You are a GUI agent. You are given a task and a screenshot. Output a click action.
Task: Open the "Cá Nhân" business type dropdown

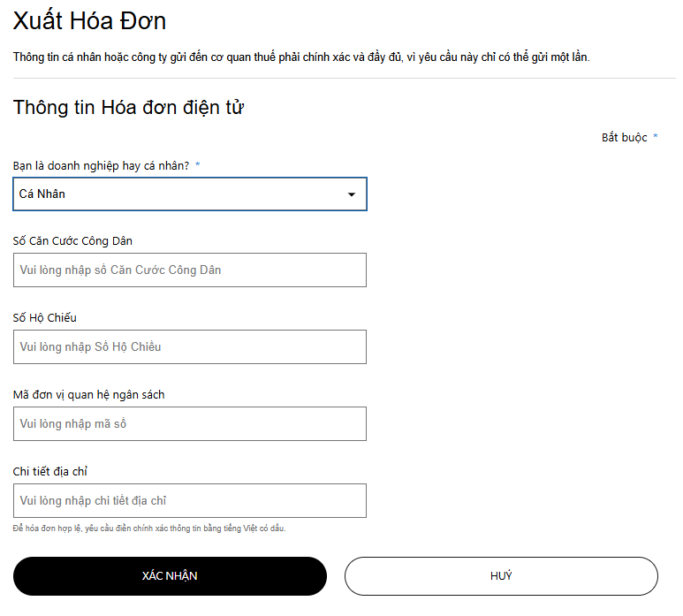tap(177, 194)
